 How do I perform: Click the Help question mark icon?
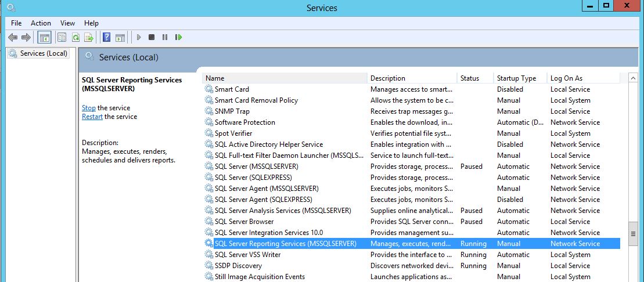pyautogui.click(x=106, y=38)
